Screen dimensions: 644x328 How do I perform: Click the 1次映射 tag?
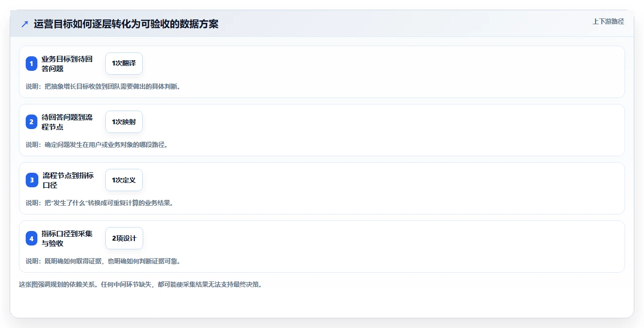124,122
